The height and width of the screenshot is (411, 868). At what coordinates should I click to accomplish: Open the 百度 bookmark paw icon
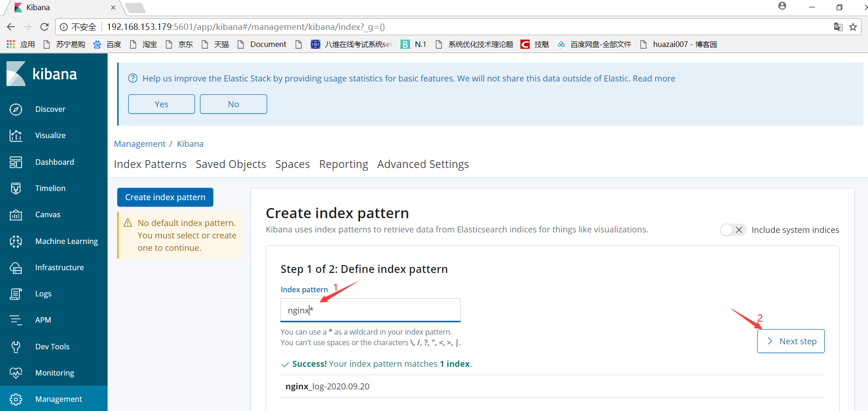(x=97, y=44)
